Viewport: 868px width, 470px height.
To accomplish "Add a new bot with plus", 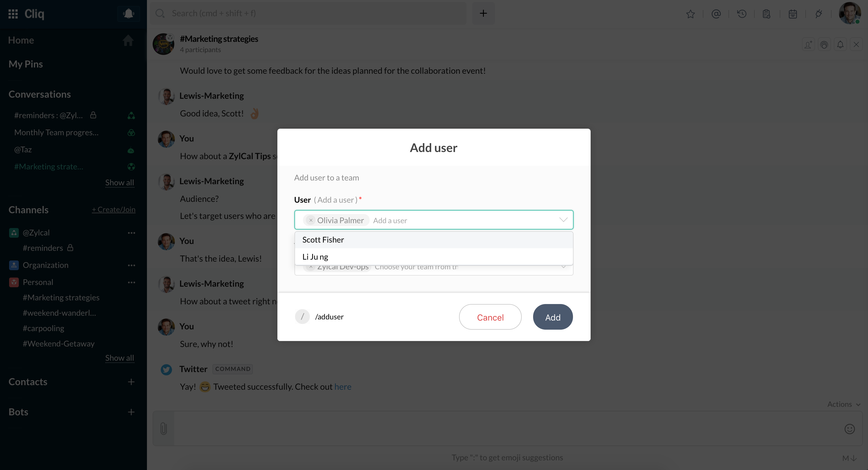I will 131,412.
